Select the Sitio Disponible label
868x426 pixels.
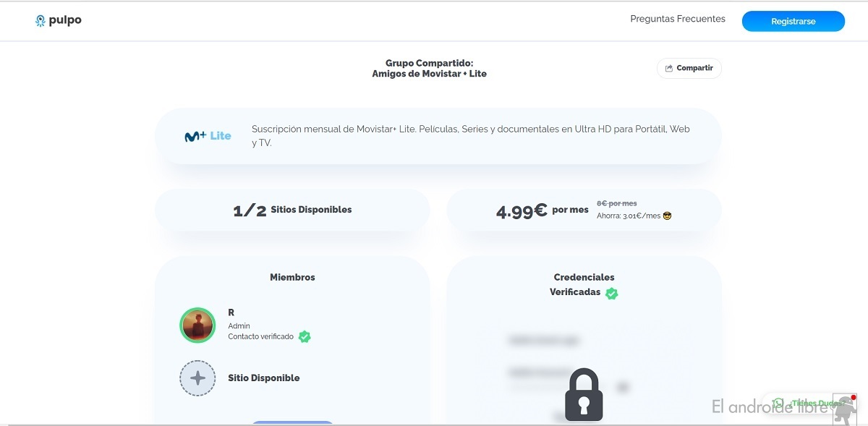[263, 378]
